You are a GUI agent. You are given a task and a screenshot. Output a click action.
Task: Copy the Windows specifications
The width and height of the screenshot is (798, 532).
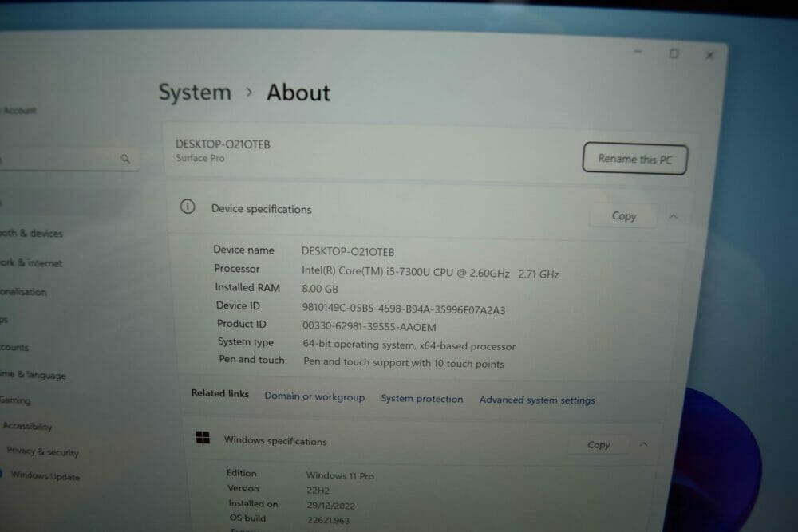[x=598, y=445]
